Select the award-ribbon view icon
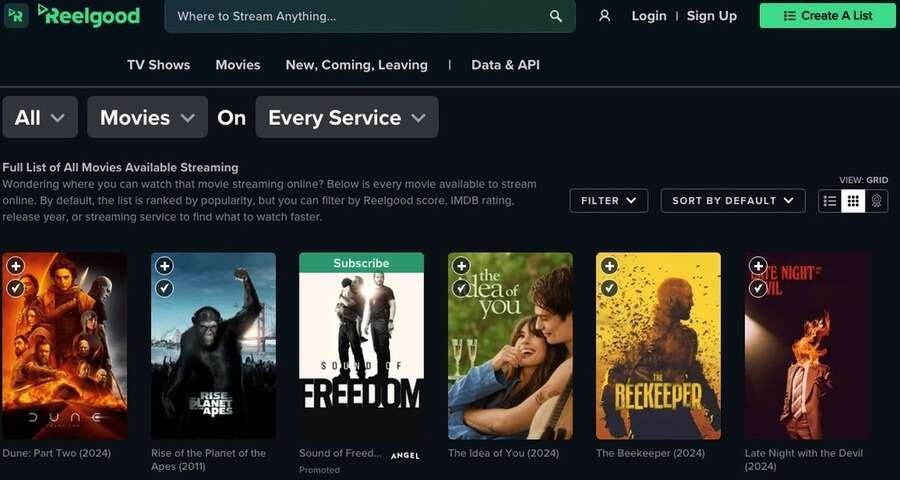Image resolution: width=900 pixels, height=480 pixels. (x=876, y=201)
